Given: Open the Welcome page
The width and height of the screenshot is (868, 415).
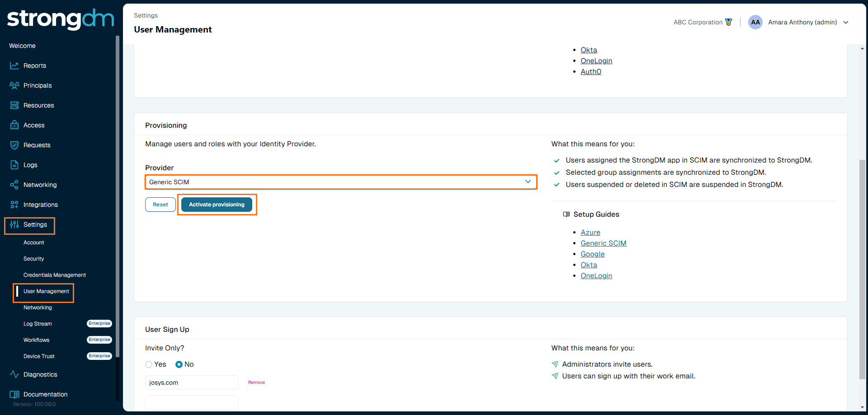Looking at the screenshot, I should pyautogui.click(x=22, y=46).
